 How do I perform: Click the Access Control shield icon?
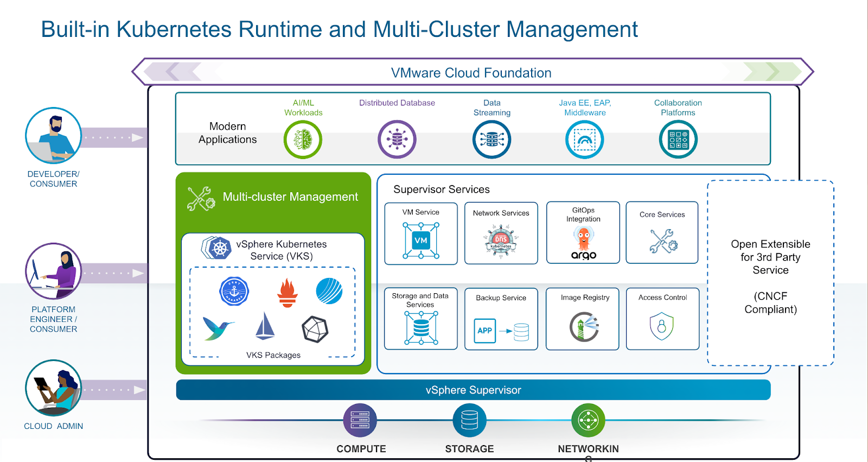pos(662,326)
